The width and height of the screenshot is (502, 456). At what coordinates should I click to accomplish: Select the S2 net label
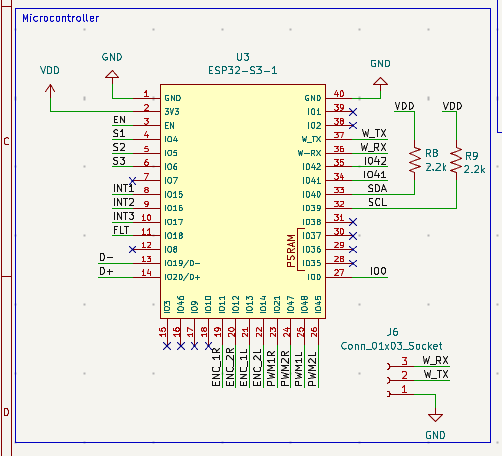119,147
